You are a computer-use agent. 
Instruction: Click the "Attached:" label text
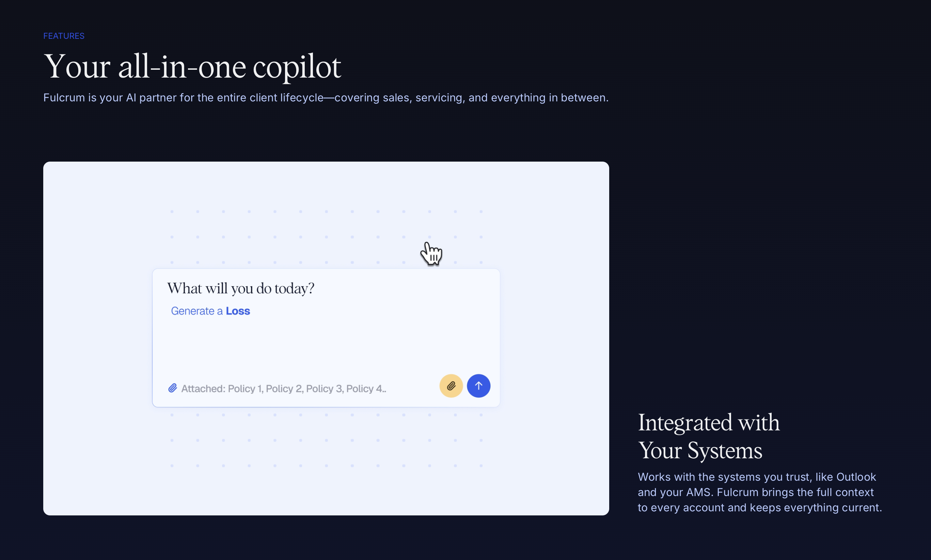[x=203, y=389]
